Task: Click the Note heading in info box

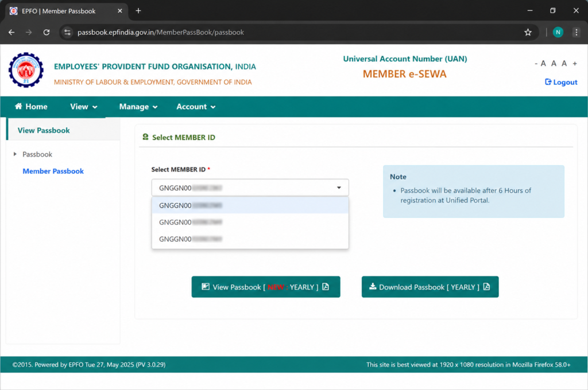Action: click(398, 177)
